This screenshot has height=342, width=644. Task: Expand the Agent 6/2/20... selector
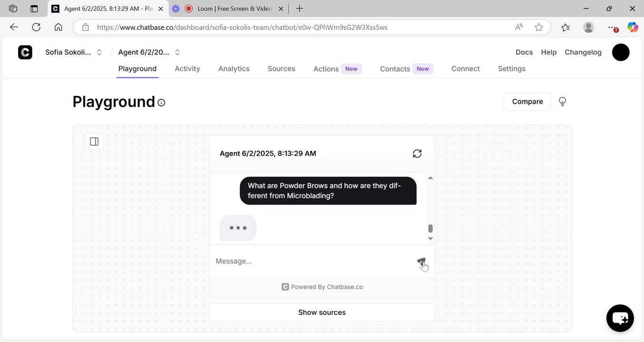click(x=177, y=52)
